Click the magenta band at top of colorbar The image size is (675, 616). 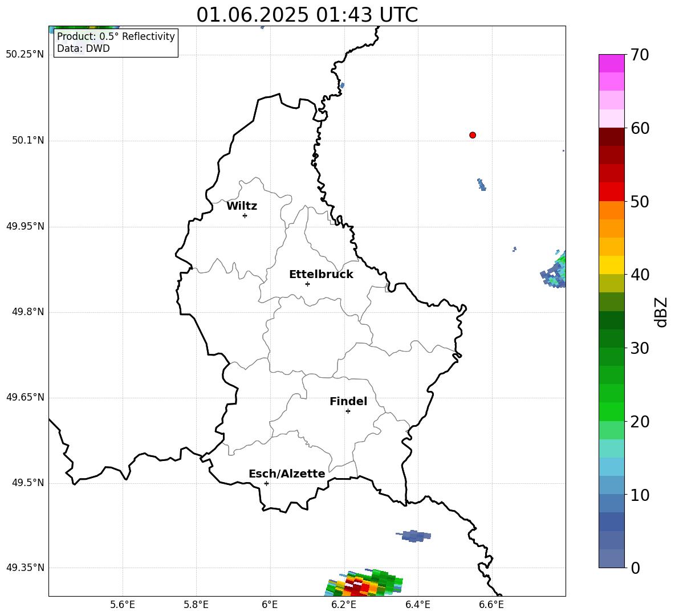click(611, 63)
